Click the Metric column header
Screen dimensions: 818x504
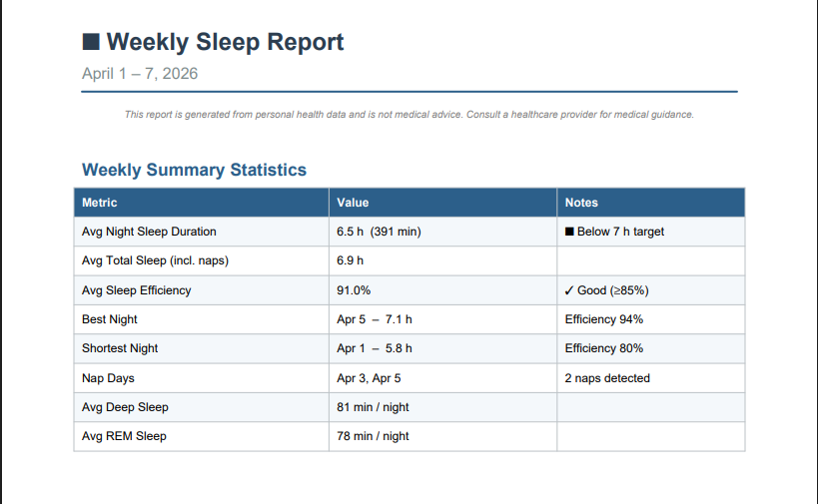pos(100,203)
